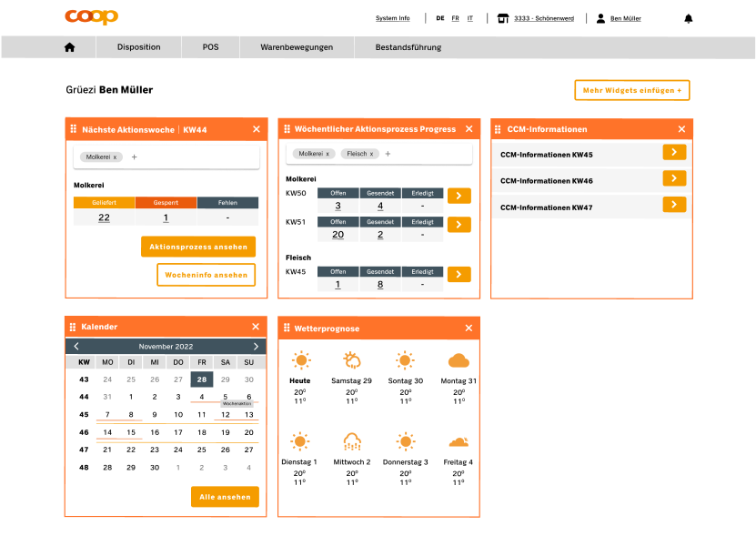Open the Warenbewegungen menu

click(297, 47)
